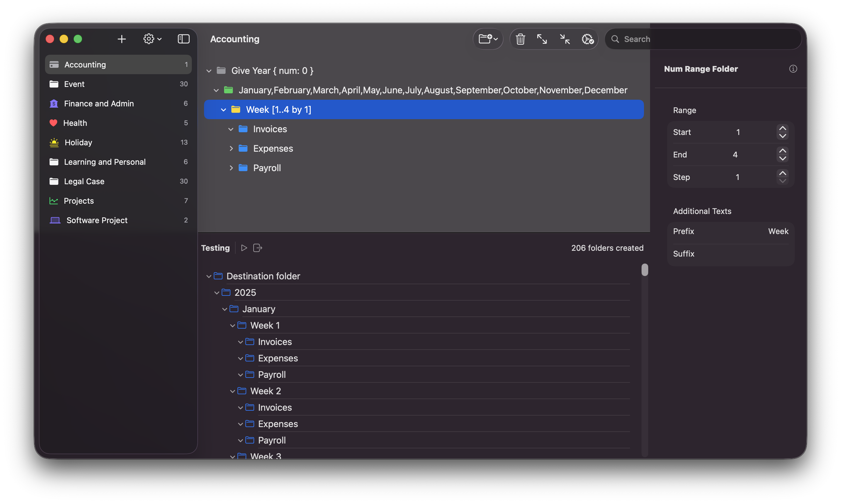Run the Testing preview with the play icon

click(x=244, y=247)
